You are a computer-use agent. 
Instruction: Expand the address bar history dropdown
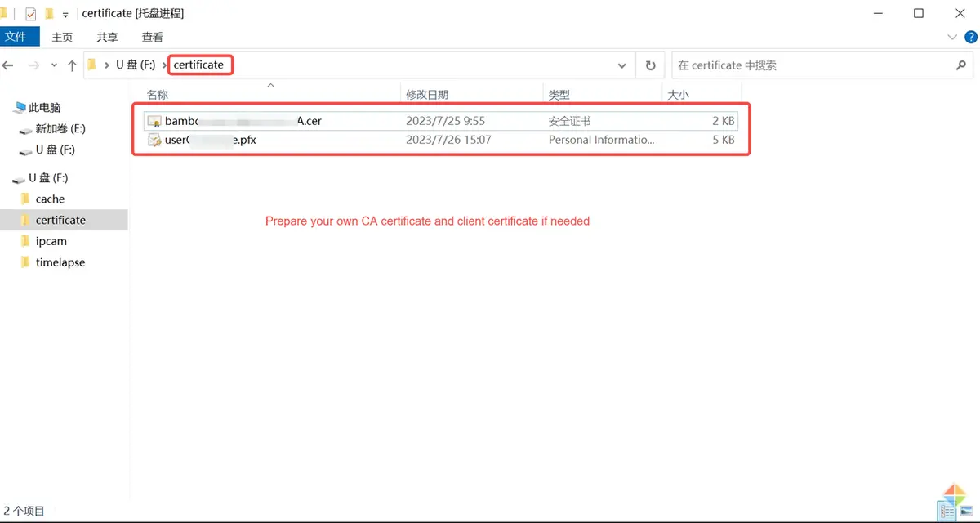[622, 65]
